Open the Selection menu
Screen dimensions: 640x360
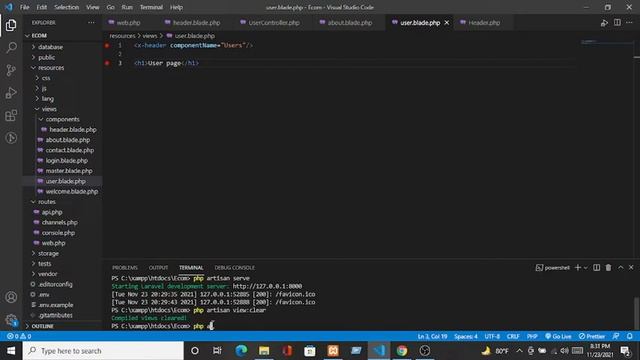pyautogui.click(x=67, y=7)
